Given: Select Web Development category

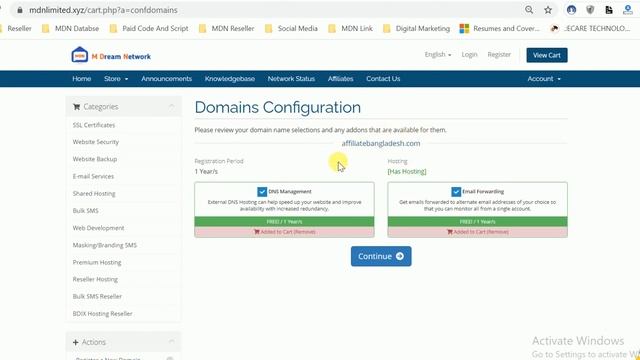Looking at the screenshot, I should [98, 228].
